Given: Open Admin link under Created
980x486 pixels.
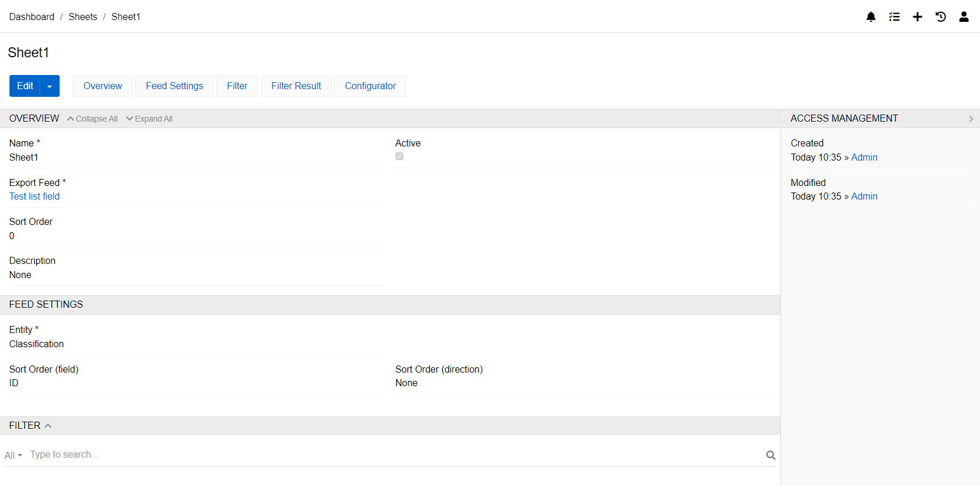Looking at the screenshot, I should [864, 158].
